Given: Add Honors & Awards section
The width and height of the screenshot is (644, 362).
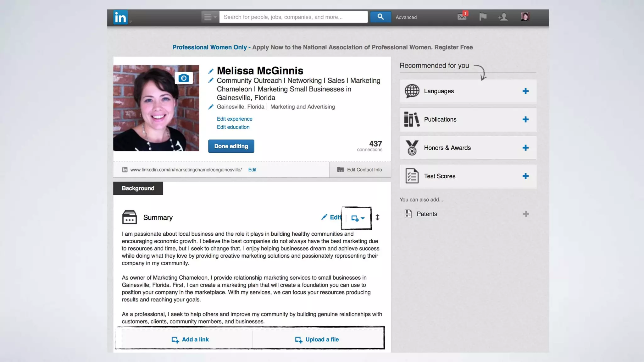Looking at the screenshot, I should pyautogui.click(x=525, y=148).
